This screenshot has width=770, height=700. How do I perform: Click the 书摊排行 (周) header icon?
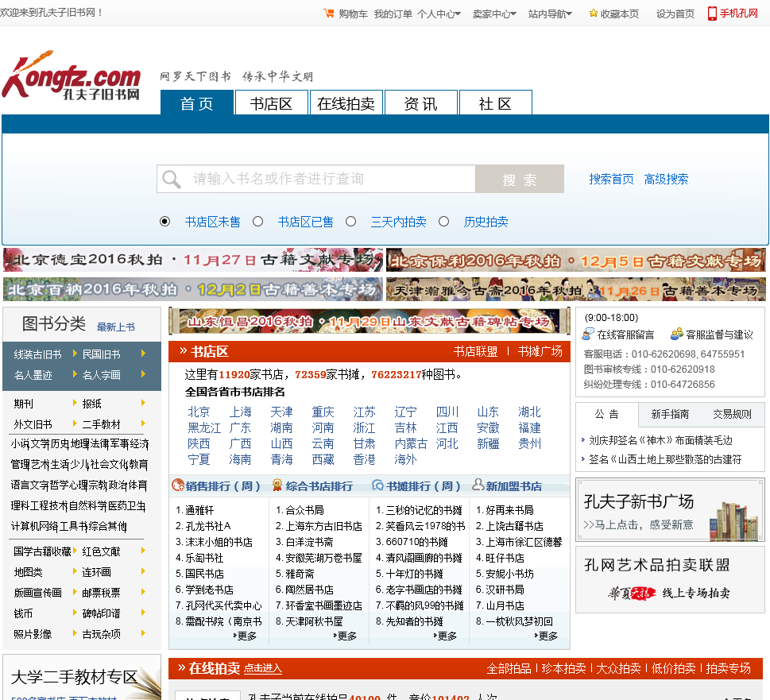pos(377,485)
